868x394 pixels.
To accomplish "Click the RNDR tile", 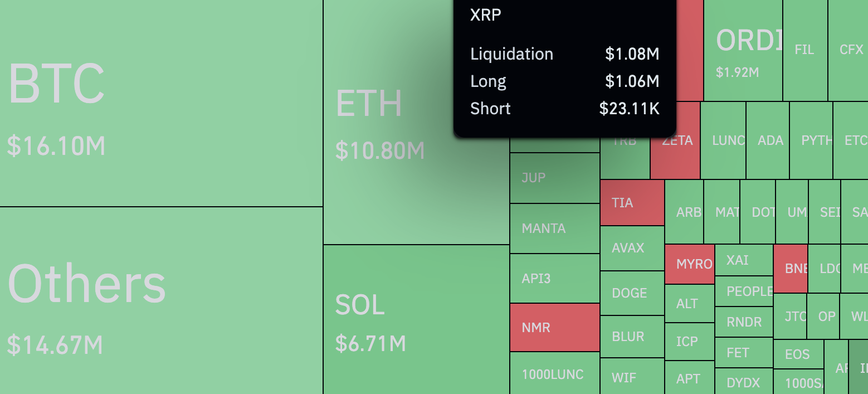I will (744, 322).
